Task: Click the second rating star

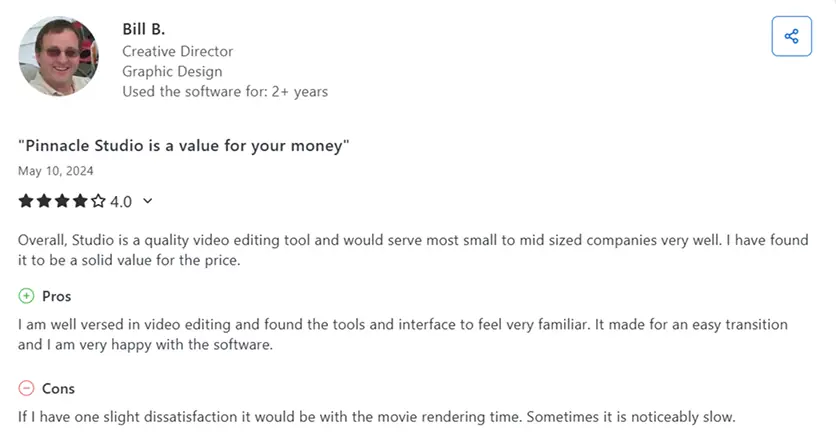Action: tap(44, 201)
